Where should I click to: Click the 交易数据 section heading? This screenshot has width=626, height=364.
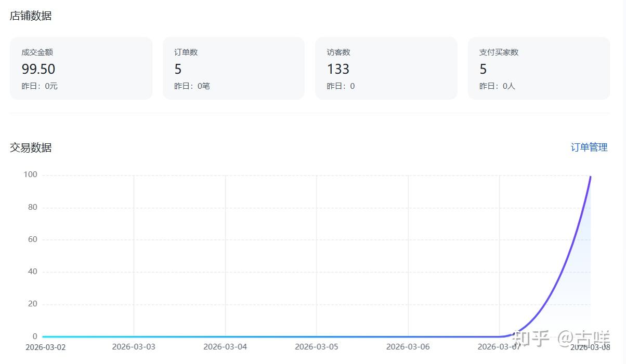point(31,147)
